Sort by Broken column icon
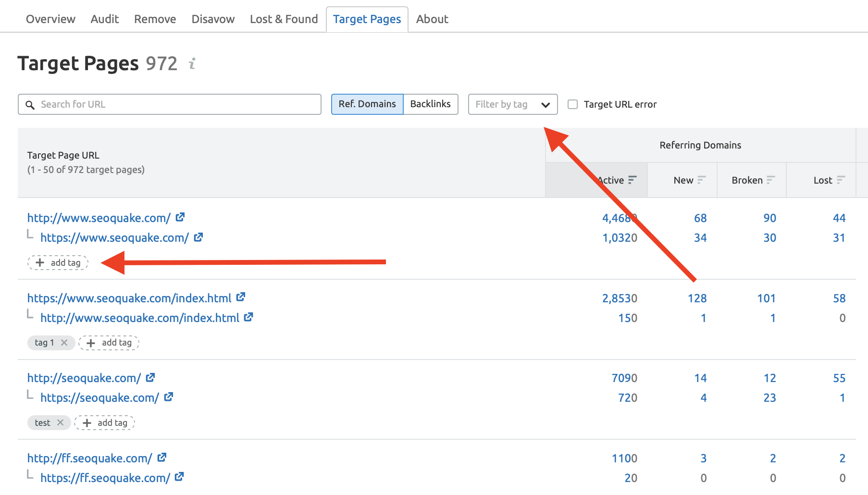Screen dimensions: 868x495 point(771,180)
